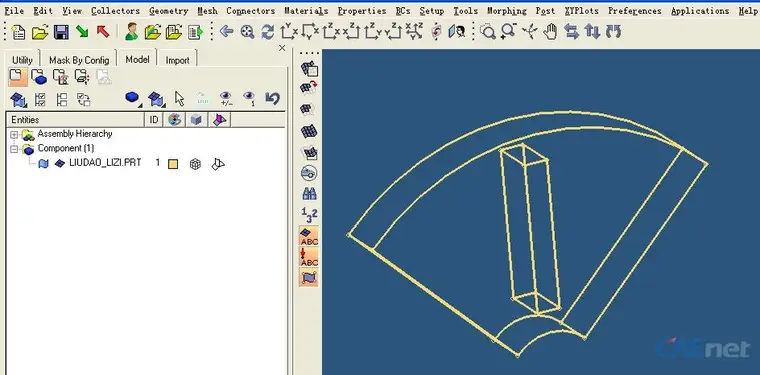This screenshot has height=375, width=760.
Task: Open the XYPlots menu
Action: tap(581, 11)
